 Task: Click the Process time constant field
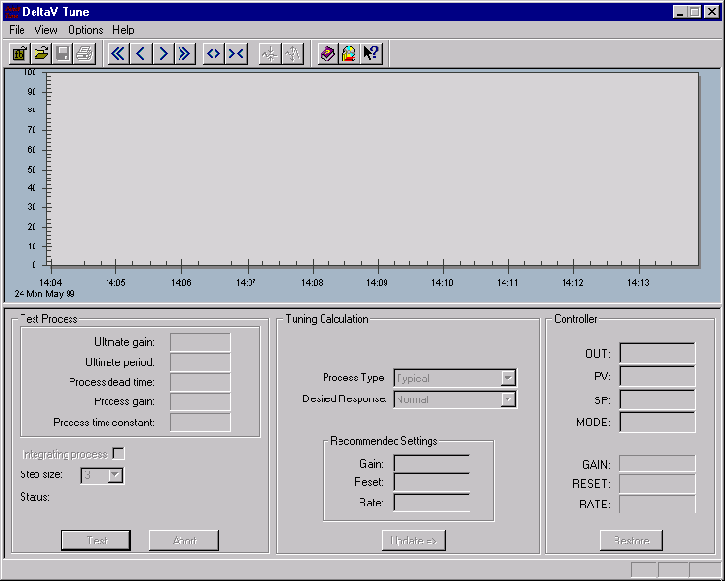click(x=200, y=422)
